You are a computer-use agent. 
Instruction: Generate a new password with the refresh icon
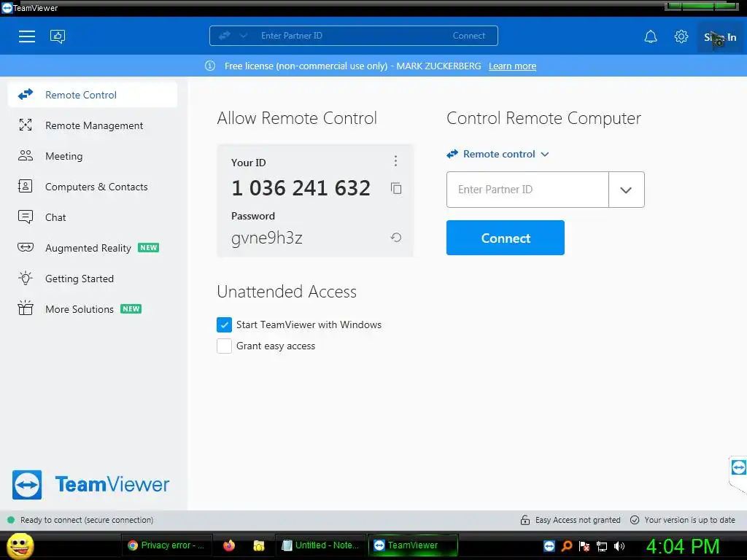point(396,237)
